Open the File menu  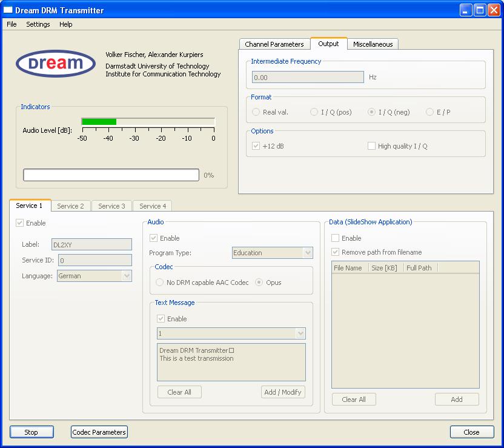[12, 24]
